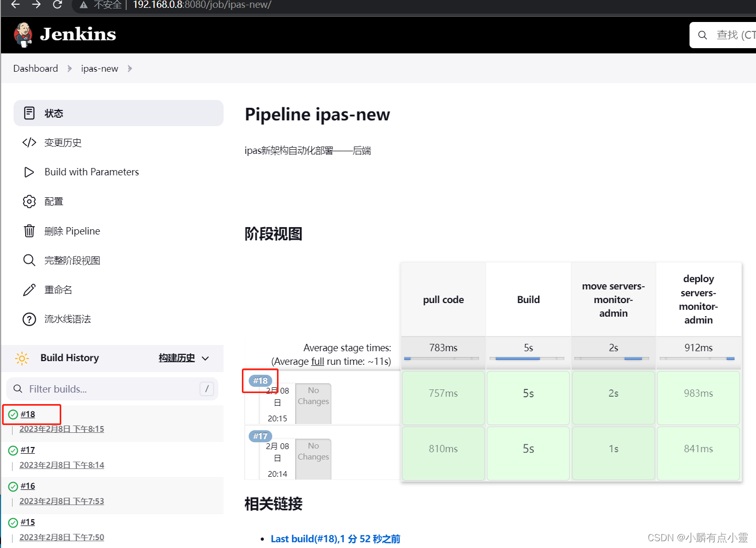Open build #17 in Build History
The width and height of the screenshot is (756, 548).
28,450
